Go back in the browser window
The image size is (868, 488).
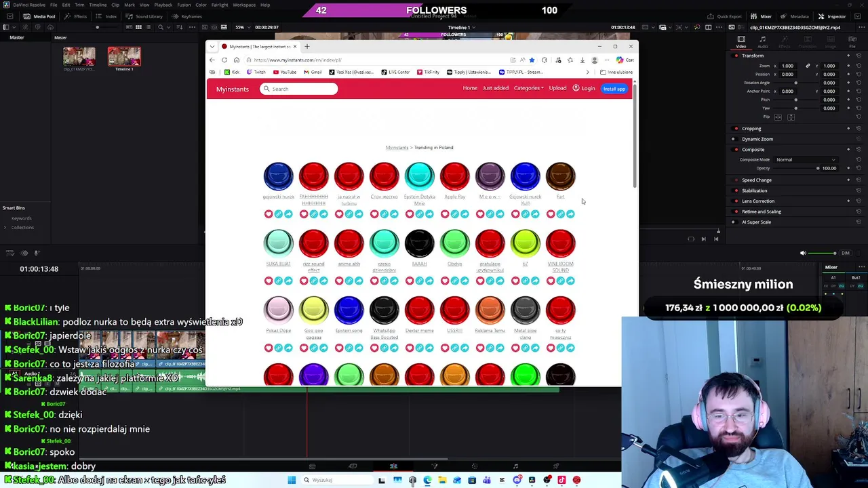click(x=212, y=60)
